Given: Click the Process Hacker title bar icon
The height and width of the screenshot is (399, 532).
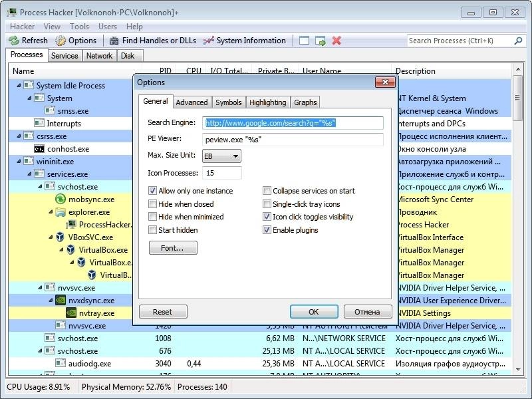Looking at the screenshot, I should 12,13.
